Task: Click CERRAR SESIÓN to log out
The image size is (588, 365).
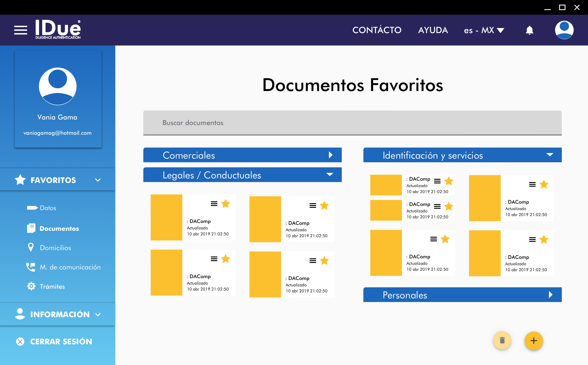Action: 61,341
